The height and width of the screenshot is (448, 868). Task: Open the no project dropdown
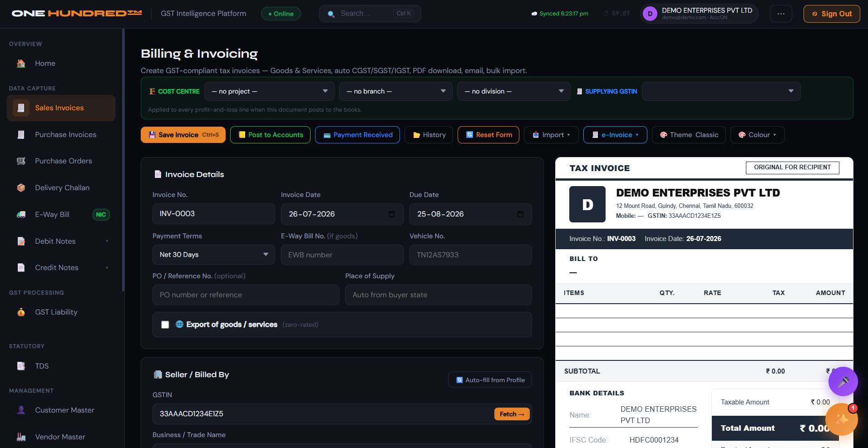(x=270, y=91)
